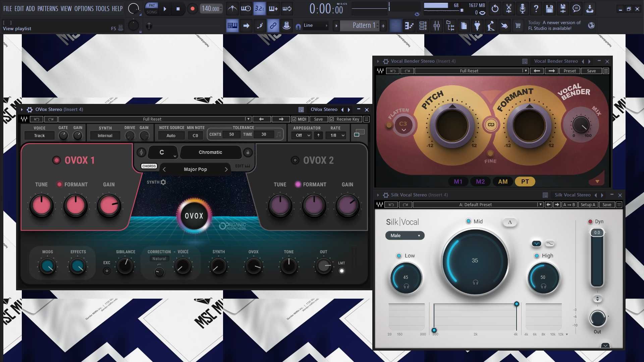Toggle the Silk Vocal Low band
This screenshot has height=362, width=644.
pyautogui.click(x=399, y=256)
